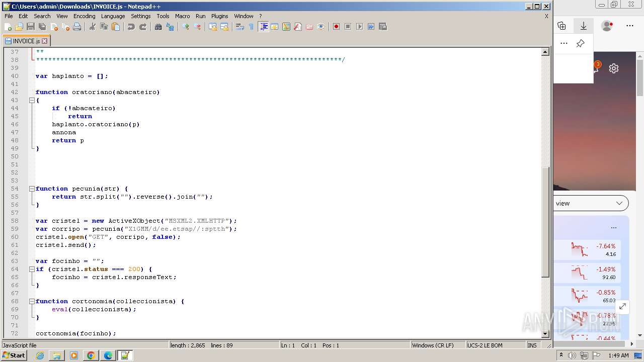Screen dimensions: 644x362
Task: Click the vertical scrollbar thumb
Action: pyautogui.click(x=545, y=222)
